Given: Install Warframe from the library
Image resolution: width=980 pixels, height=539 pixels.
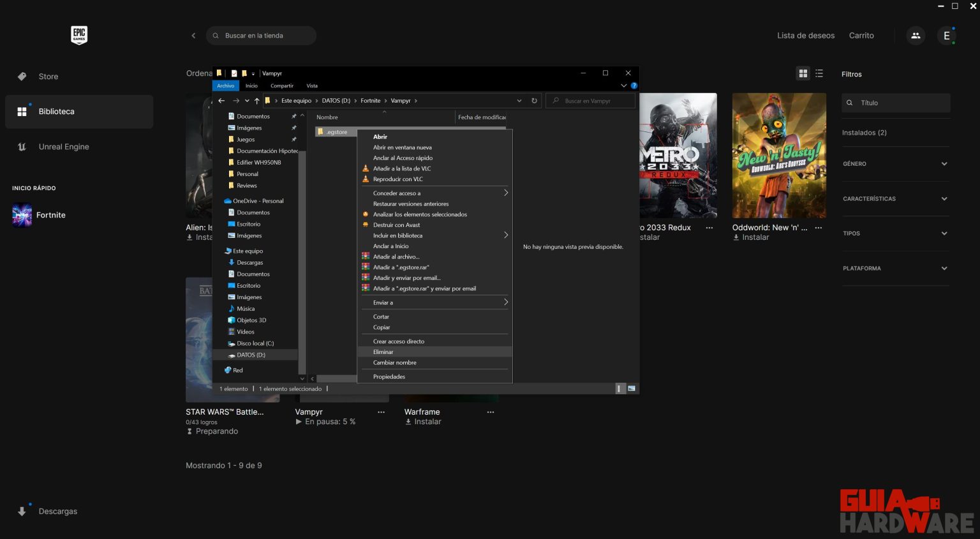Looking at the screenshot, I should click(x=423, y=422).
